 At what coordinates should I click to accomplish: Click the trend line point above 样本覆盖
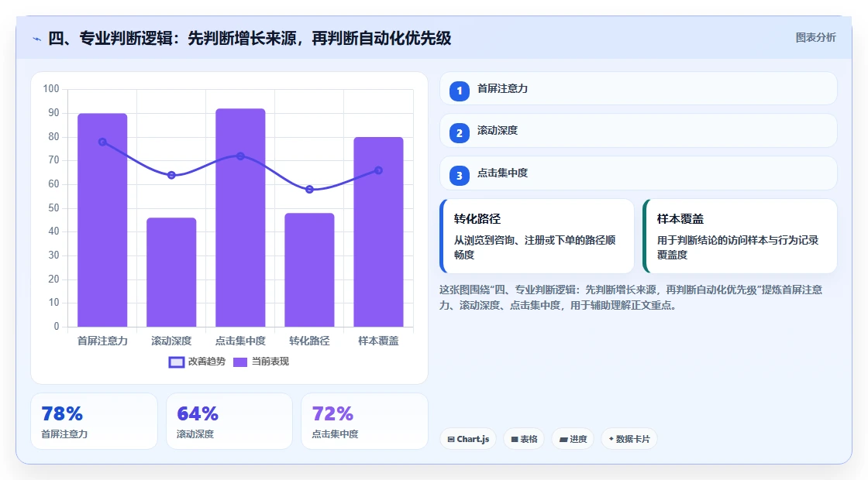pos(379,170)
